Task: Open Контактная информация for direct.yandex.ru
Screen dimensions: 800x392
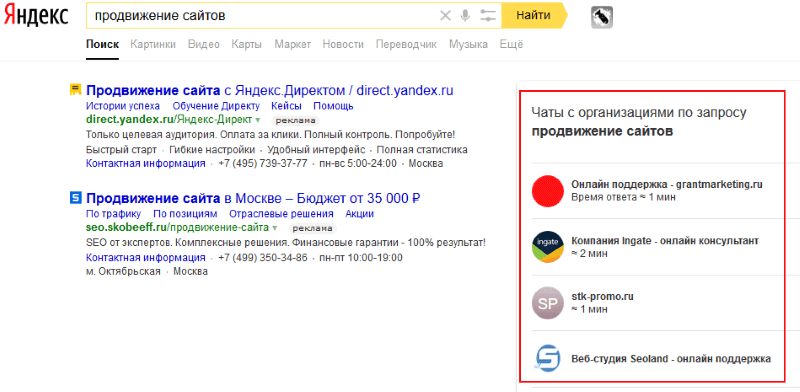Action: [146, 164]
